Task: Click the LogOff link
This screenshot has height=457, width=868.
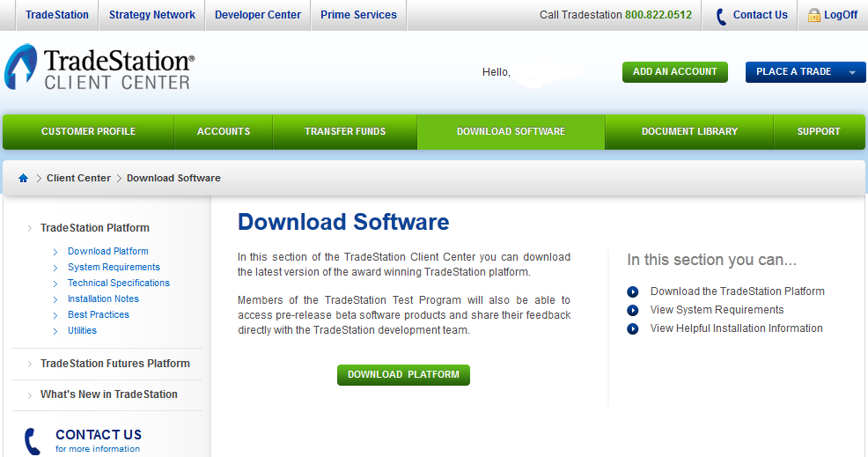Action: click(841, 15)
